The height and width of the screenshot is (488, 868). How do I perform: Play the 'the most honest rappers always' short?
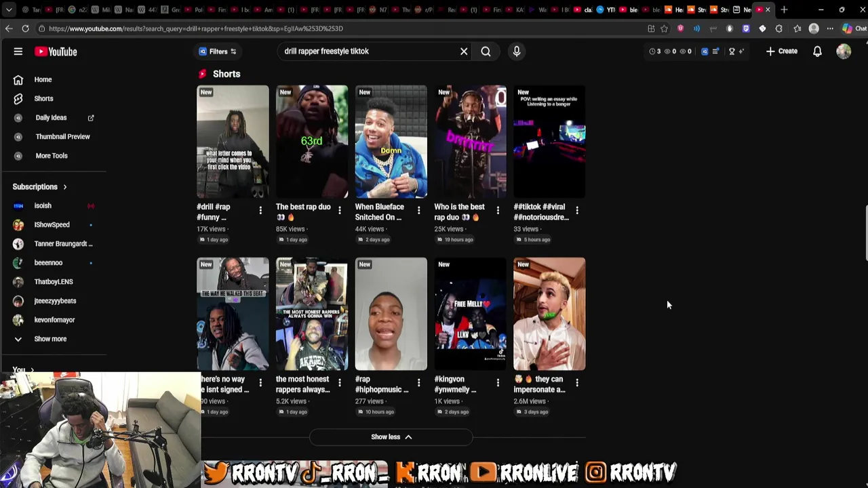pyautogui.click(x=312, y=314)
